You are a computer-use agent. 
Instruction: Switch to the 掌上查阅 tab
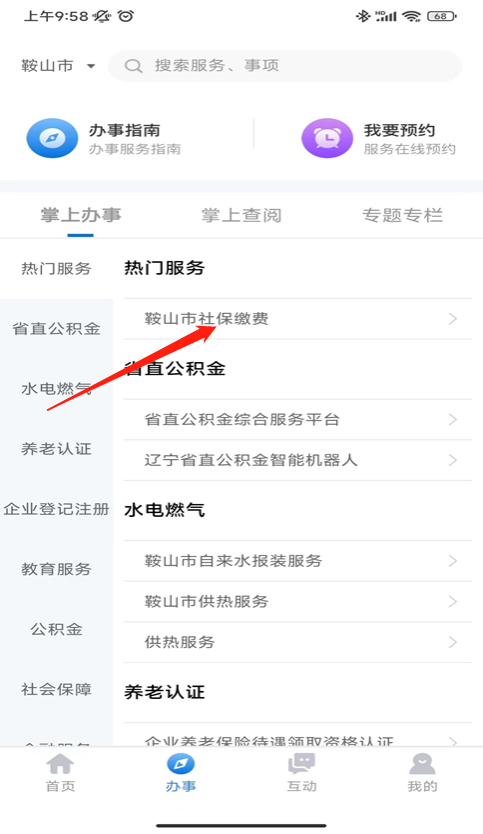(242, 215)
